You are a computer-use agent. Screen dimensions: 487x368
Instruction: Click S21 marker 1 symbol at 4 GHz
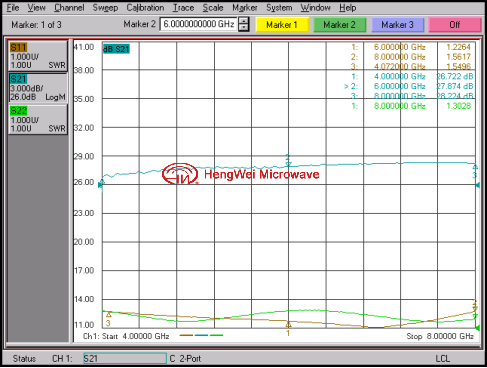tap(102, 182)
